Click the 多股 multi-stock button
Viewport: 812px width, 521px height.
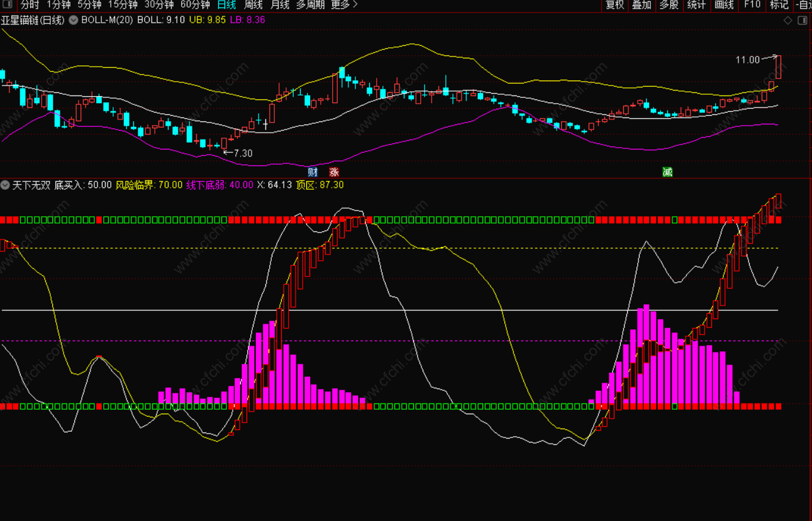click(x=669, y=5)
